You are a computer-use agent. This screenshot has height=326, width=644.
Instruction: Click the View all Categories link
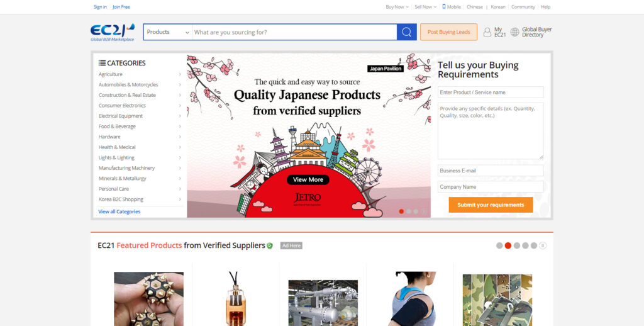coord(119,211)
